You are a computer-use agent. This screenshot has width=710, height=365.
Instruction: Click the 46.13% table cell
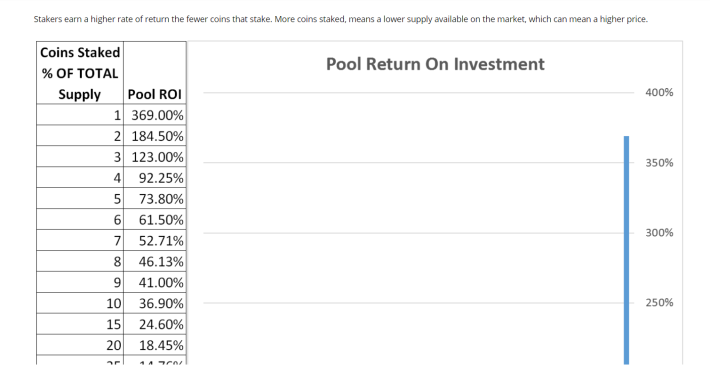click(154, 261)
